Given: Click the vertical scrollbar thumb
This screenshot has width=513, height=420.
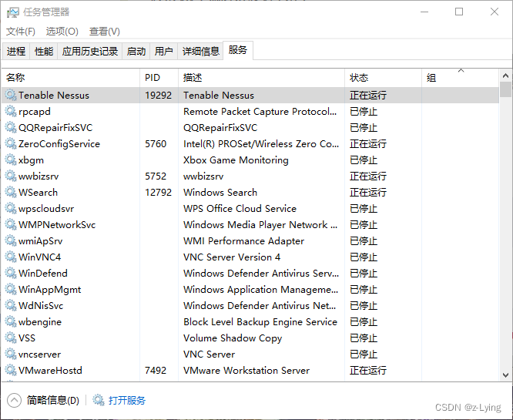Looking at the screenshot, I should click(x=505, y=89).
